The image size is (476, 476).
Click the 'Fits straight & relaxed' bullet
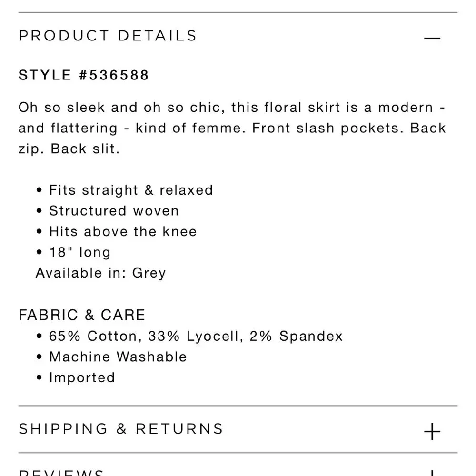click(x=131, y=190)
